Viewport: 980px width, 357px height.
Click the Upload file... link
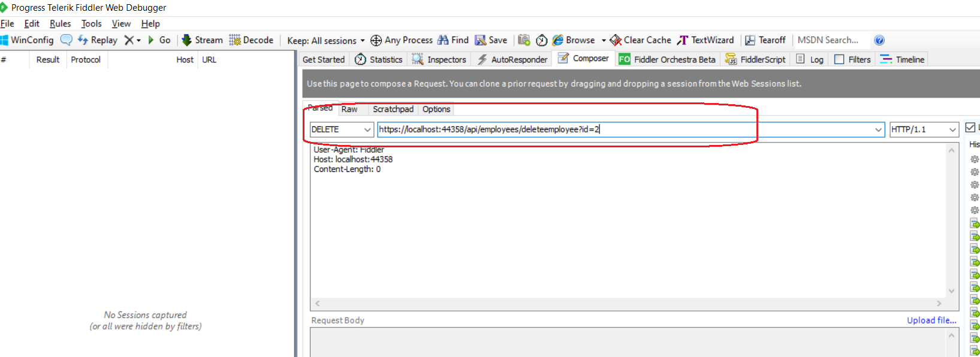tap(931, 320)
